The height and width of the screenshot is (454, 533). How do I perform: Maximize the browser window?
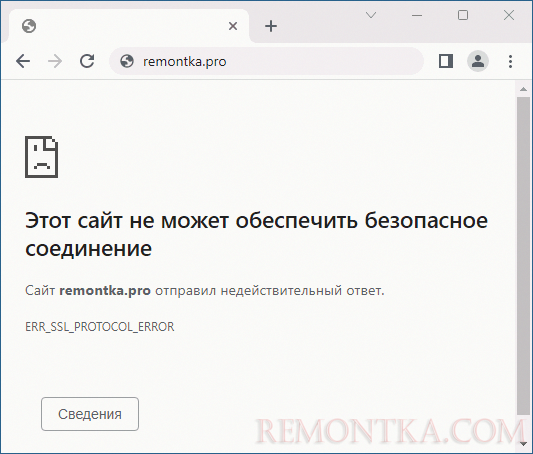point(463,15)
